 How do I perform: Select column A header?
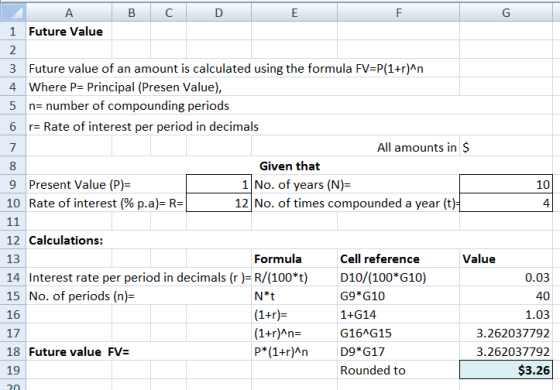click(x=69, y=13)
